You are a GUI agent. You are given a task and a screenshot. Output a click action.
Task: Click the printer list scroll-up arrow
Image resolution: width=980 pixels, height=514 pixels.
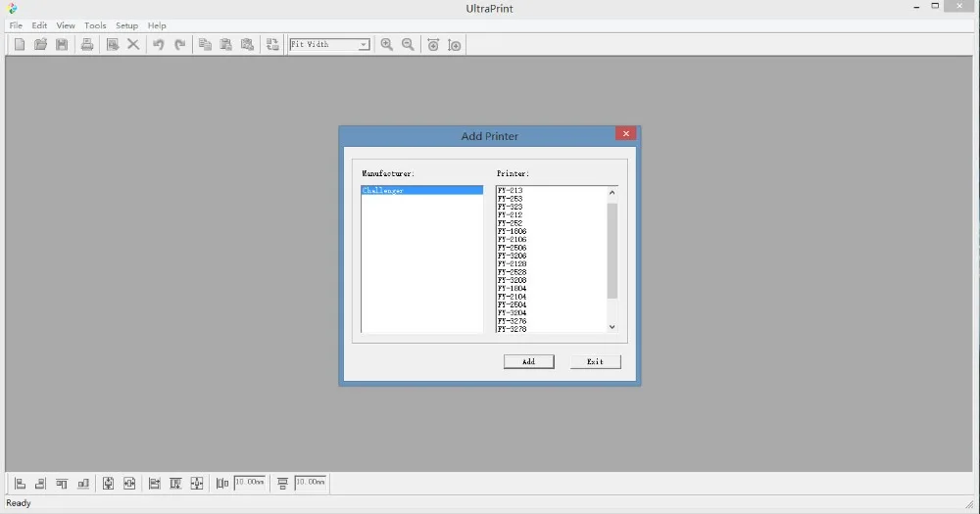point(612,192)
